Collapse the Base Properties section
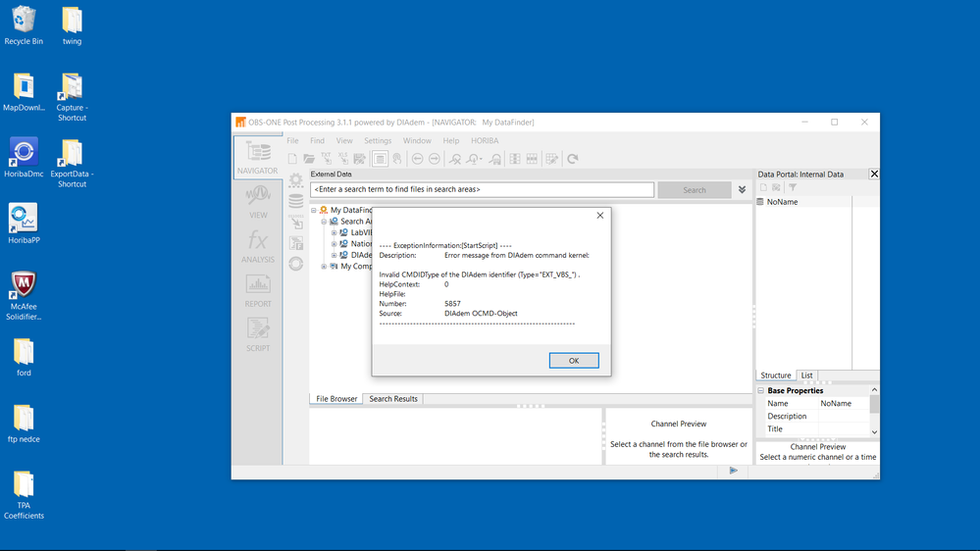The height and width of the screenshot is (551, 980). tap(761, 390)
